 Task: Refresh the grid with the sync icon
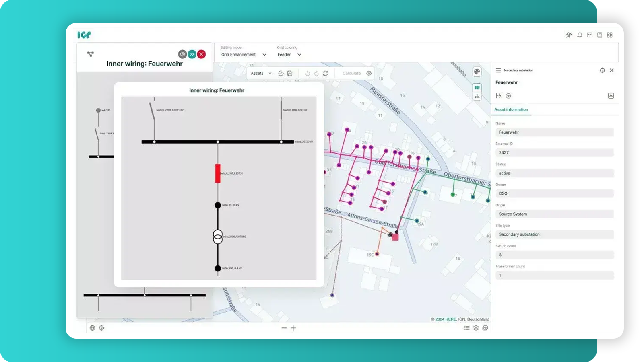[x=325, y=73]
